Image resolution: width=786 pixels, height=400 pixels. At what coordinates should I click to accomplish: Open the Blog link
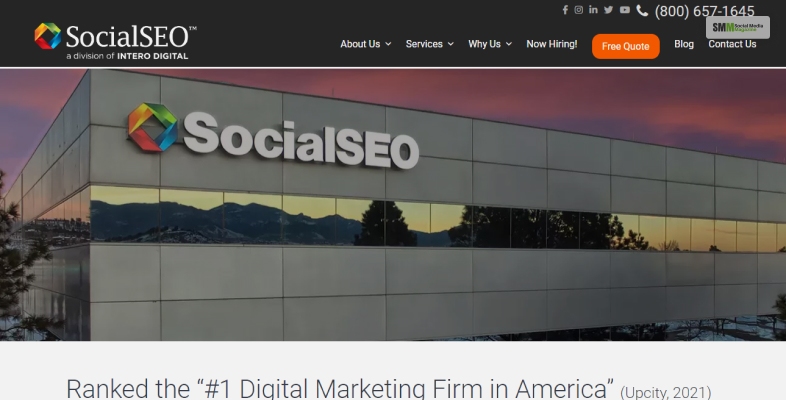[684, 44]
